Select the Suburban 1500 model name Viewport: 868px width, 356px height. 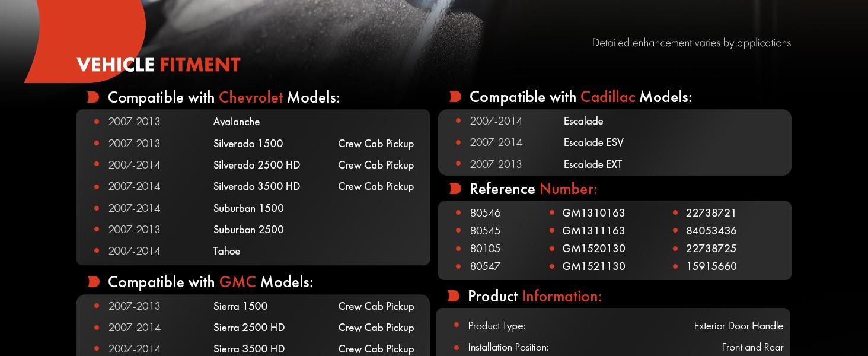248,208
